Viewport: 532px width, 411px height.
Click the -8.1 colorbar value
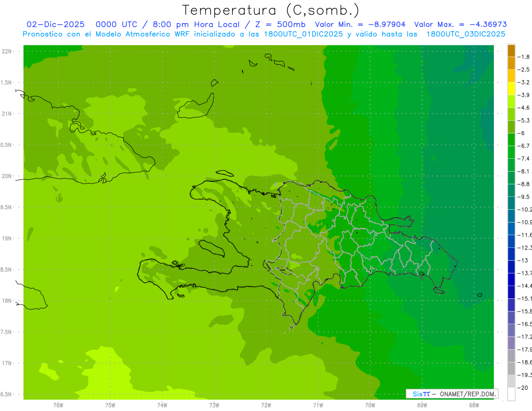click(524, 172)
